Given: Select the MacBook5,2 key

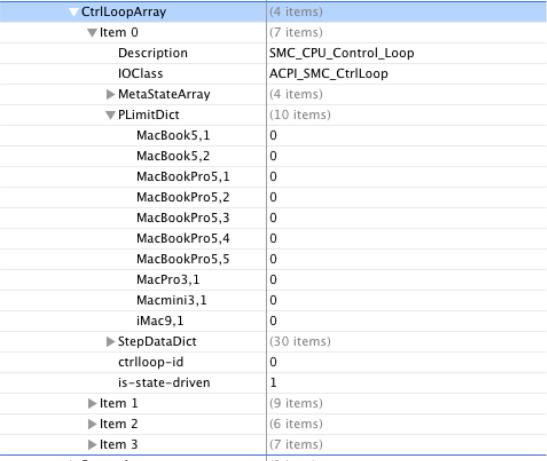Looking at the screenshot, I should pyautogui.click(x=173, y=156).
